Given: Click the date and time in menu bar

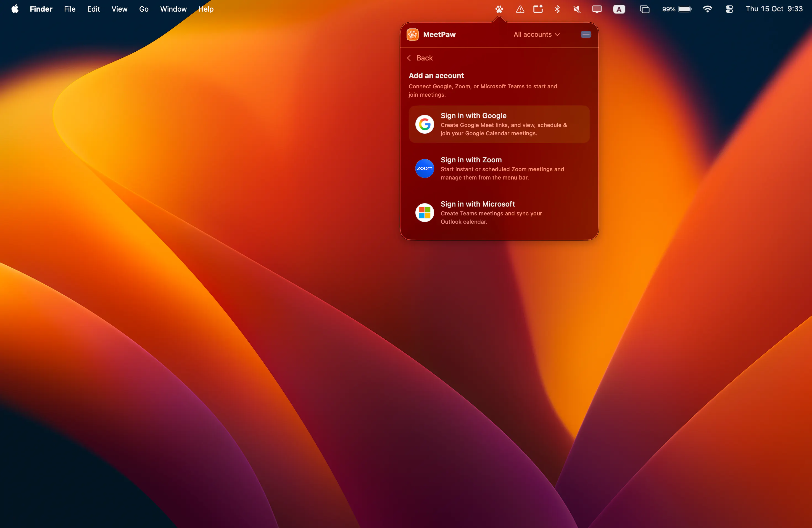Looking at the screenshot, I should (x=774, y=9).
